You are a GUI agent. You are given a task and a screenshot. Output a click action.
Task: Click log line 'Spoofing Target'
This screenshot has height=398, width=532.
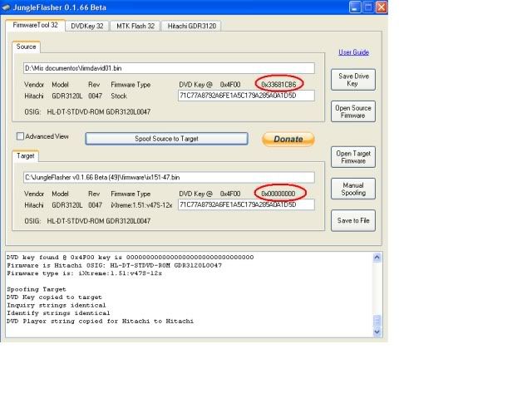(37, 289)
